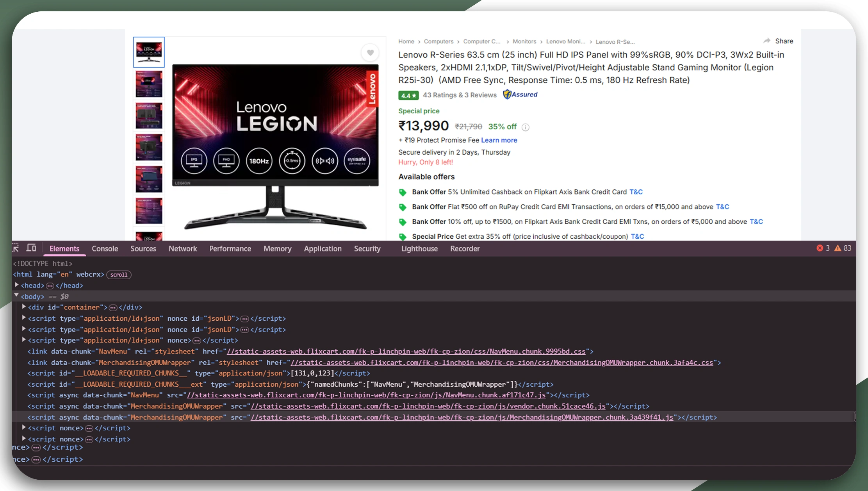
Task: Open T&C for RuPay Credit Card offer
Action: [x=722, y=207]
